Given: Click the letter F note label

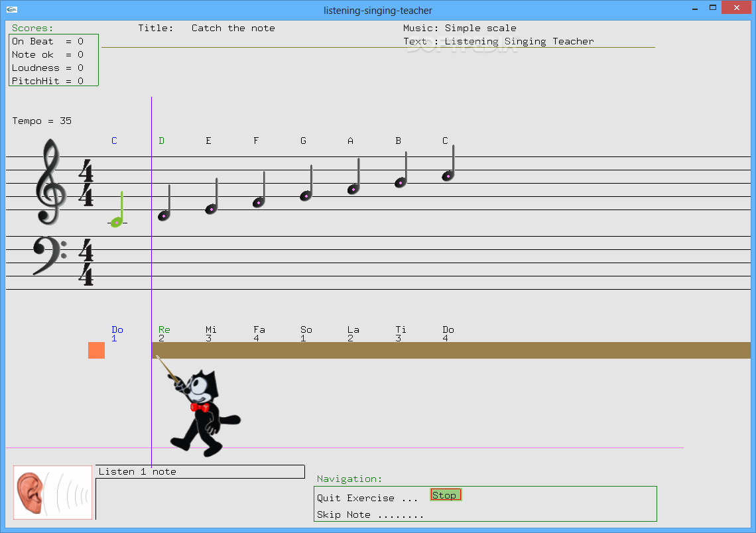Looking at the screenshot, I should click(x=256, y=141).
